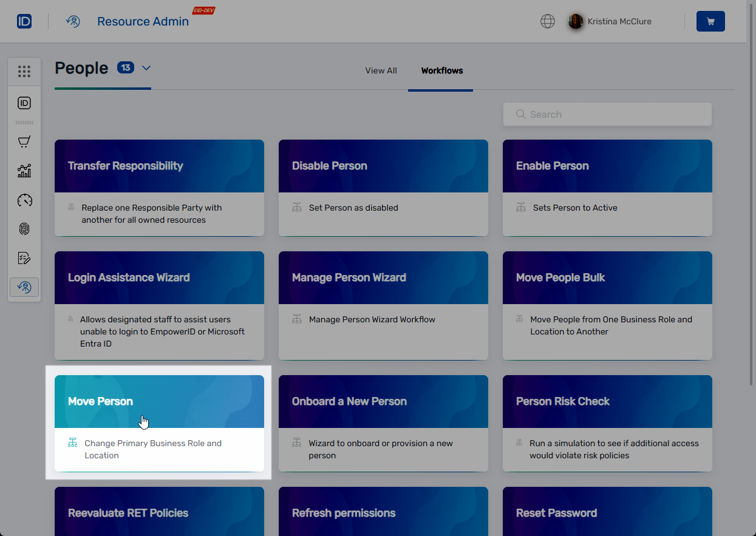Launch the Disable Person workflow

(x=383, y=187)
